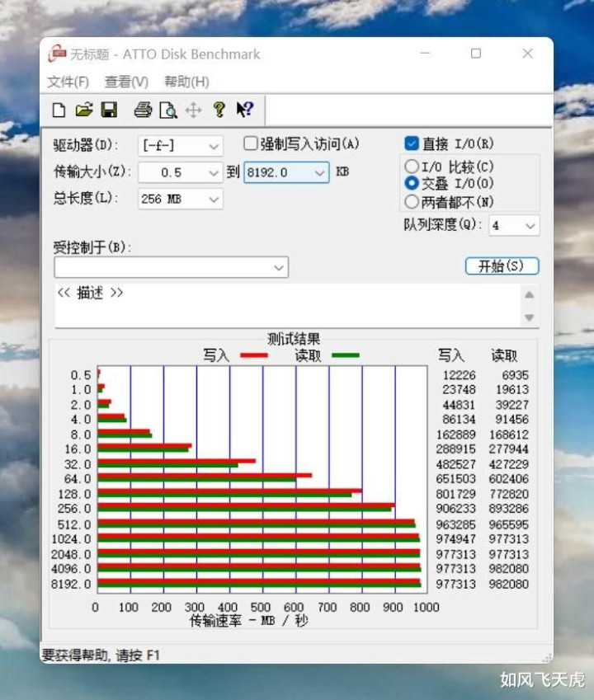Open Print Preview magnifier icon
Viewport: 594px width, 700px height.
point(168,110)
